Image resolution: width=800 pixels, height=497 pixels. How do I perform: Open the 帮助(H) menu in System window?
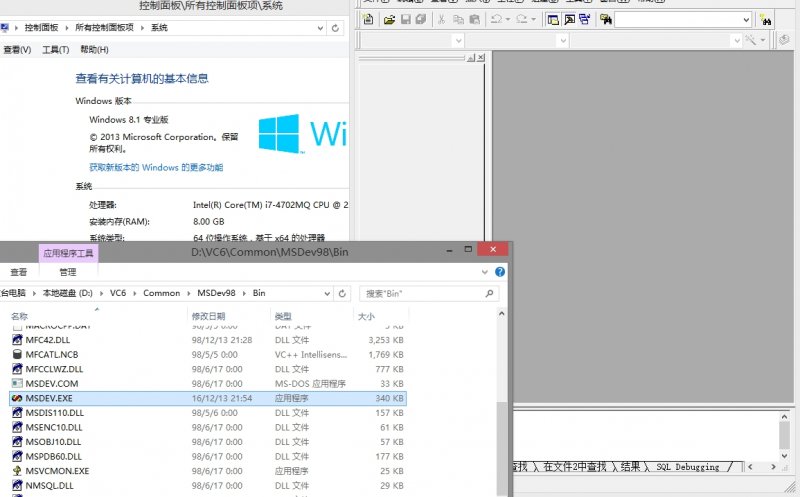coord(94,49)
